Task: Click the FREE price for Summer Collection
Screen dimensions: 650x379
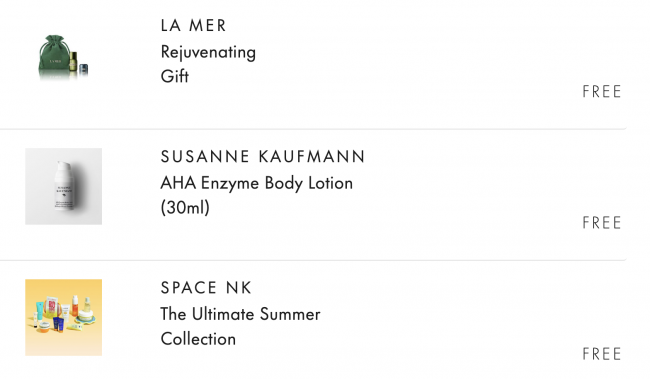Action: tap(601, 354)
